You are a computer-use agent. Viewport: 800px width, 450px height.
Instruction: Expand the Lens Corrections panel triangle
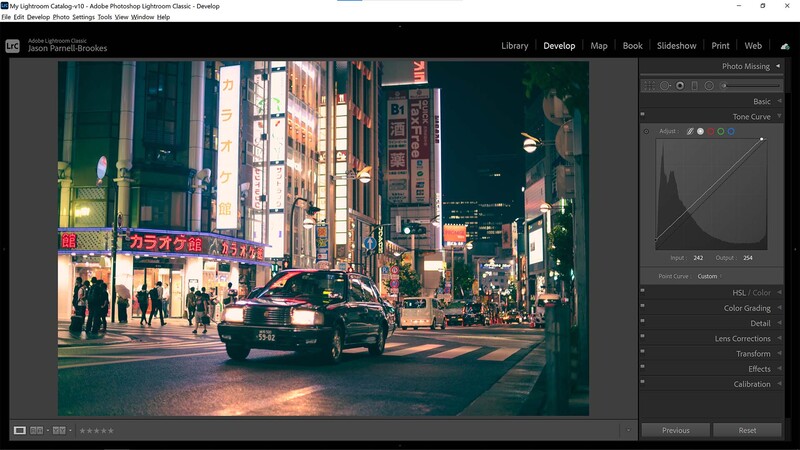point(779,338)
